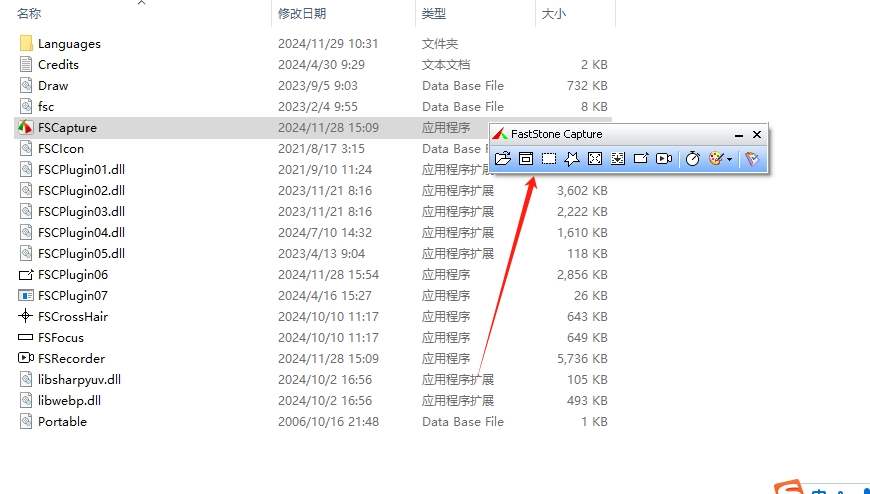Select the FSCPlugin04.dll file name
Viewport: 870px width, 494px height.
click(82, 233)
